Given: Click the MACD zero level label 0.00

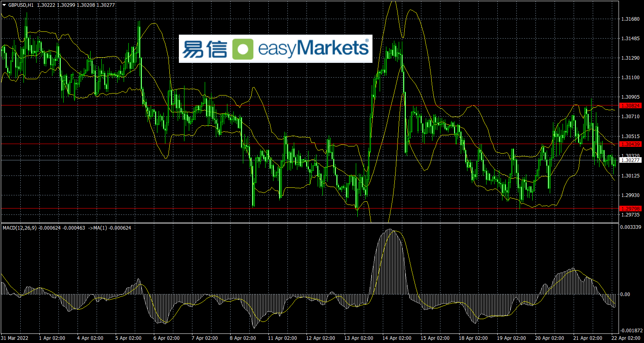Looking at the screenshot, I should point(625,294).
